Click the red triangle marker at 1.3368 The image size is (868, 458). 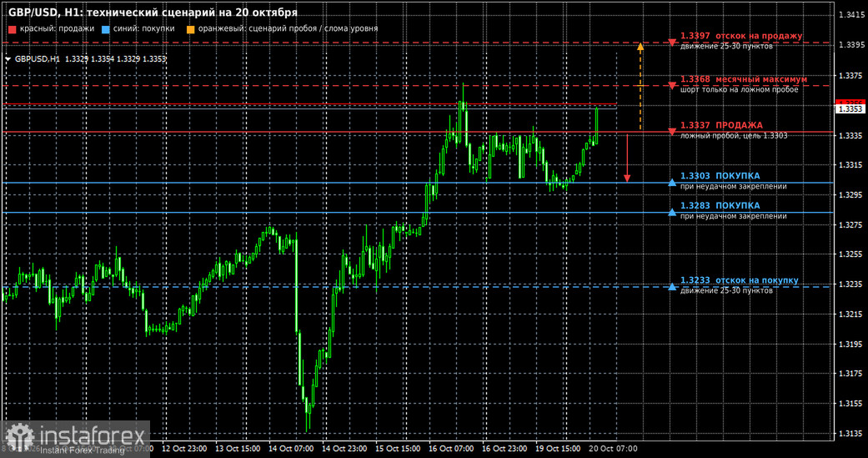[x=672, y=86]
